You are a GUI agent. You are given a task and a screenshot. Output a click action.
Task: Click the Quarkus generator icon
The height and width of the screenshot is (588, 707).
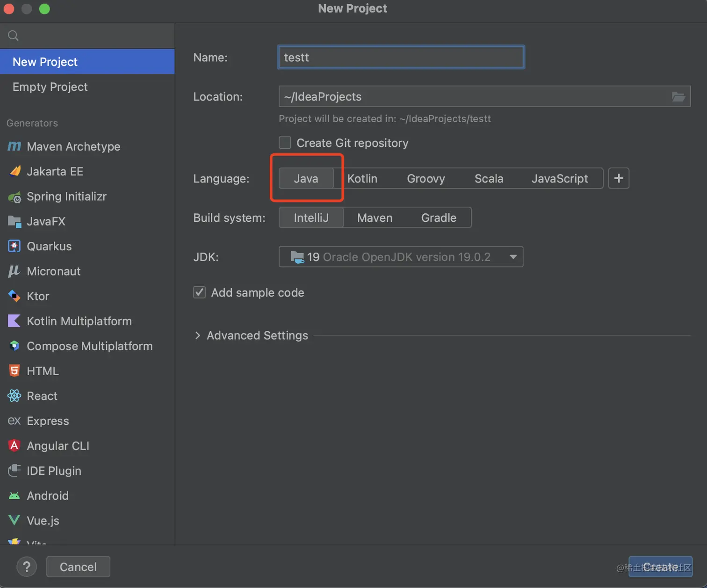point(14,246)
